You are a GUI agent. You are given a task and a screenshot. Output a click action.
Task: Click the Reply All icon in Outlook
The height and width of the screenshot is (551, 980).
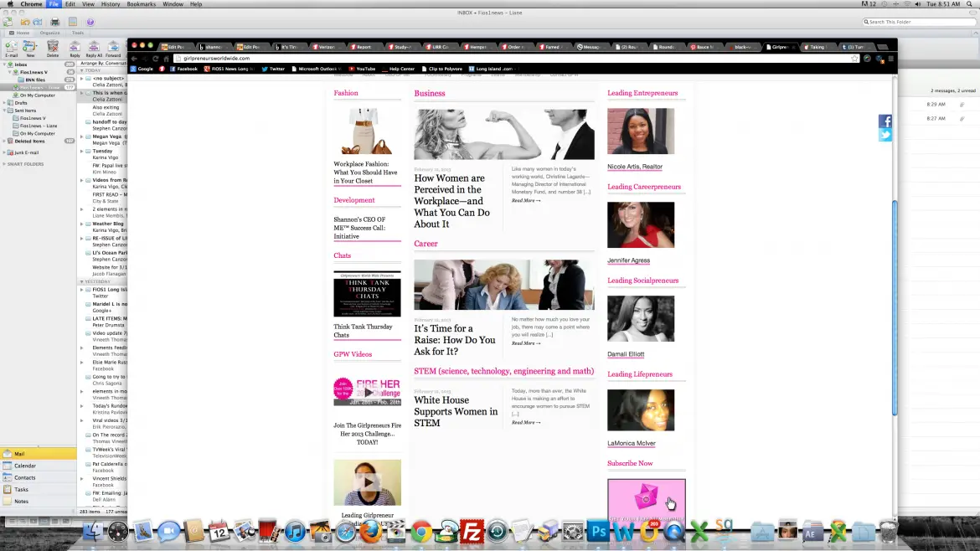pyautogui.click(x=94, y=47)
